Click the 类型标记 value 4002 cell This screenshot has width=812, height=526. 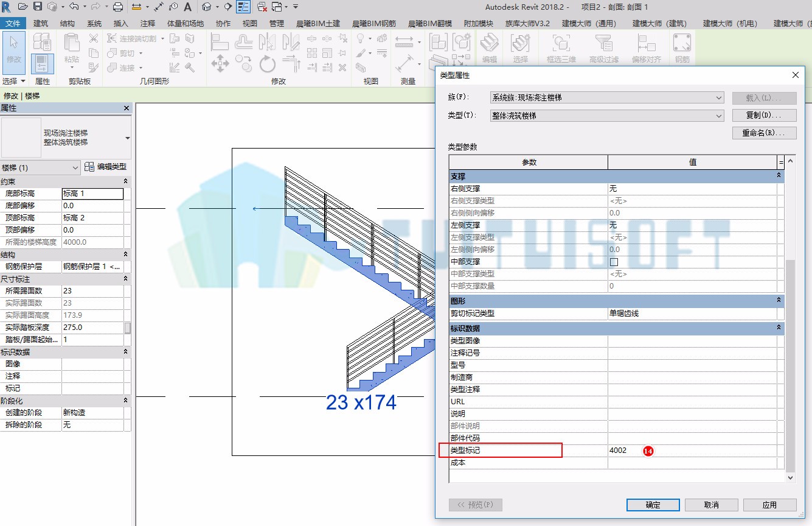click(x=692, y=451)
